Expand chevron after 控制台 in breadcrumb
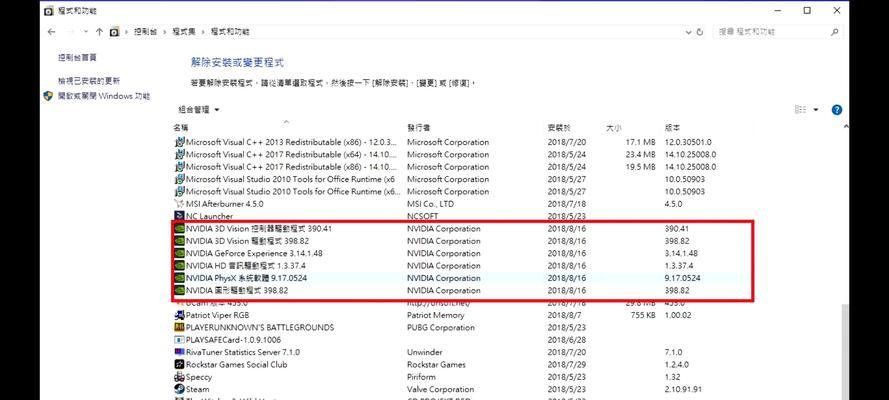The height and width of the screenshot is (400, 889). pyautogui.click(x=165, y=32)
